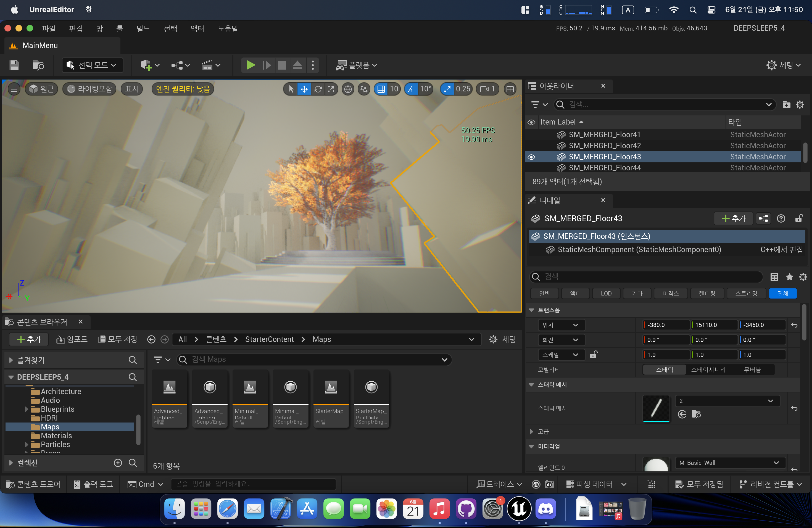Select the scale transform gizmo tool
812x528 pixels.
click(x=331, y=89)
